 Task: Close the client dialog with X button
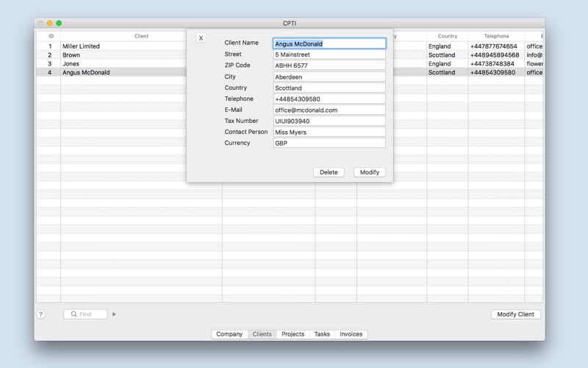pos(201,38)
